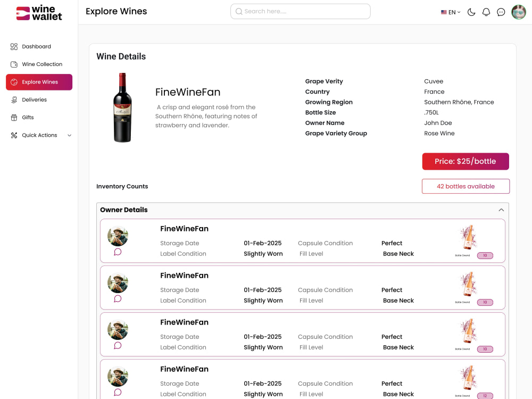Click the third card's 10 bottles badge
The image size is (532, 399).
(x=485, y=349)
